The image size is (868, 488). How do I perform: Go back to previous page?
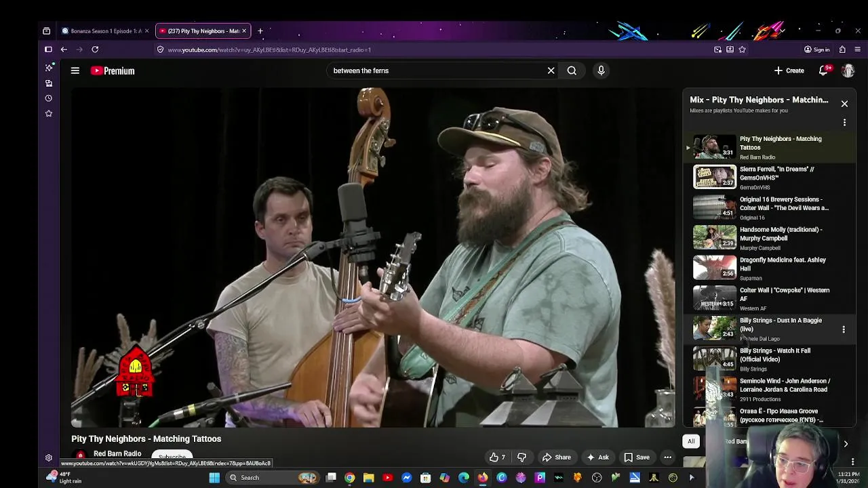(64, 49)
